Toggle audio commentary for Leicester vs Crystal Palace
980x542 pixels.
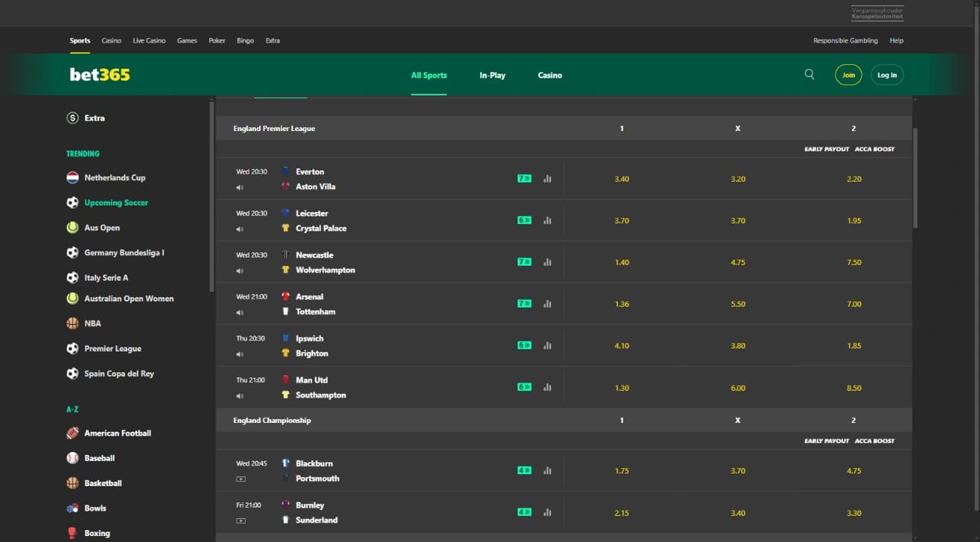(x=240, y=229)
